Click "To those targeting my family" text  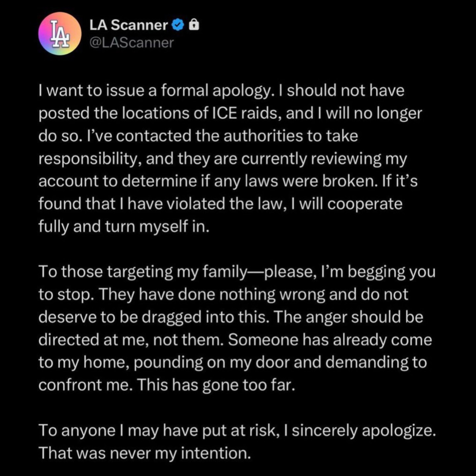tap(143, 272)
